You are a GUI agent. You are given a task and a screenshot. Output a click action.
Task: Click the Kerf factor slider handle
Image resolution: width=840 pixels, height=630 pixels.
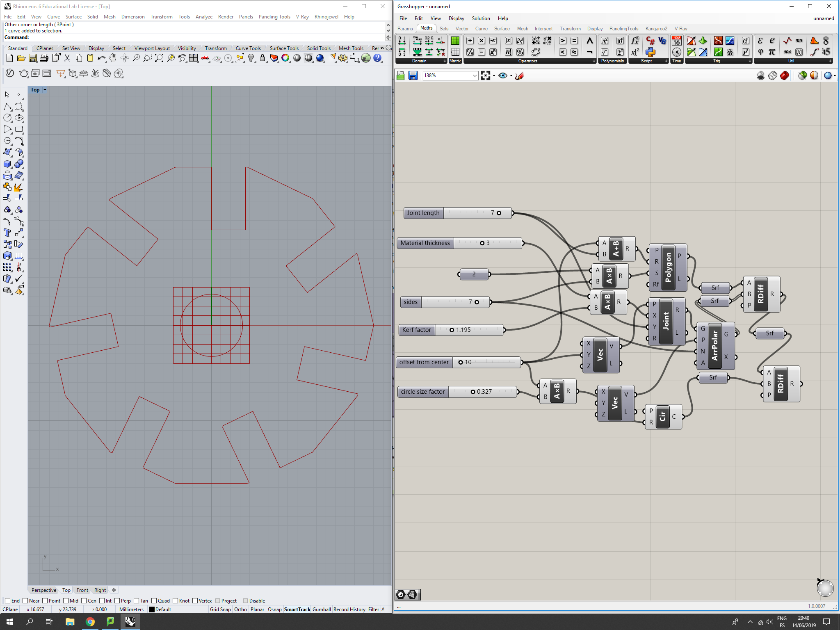tap(452, 330)
